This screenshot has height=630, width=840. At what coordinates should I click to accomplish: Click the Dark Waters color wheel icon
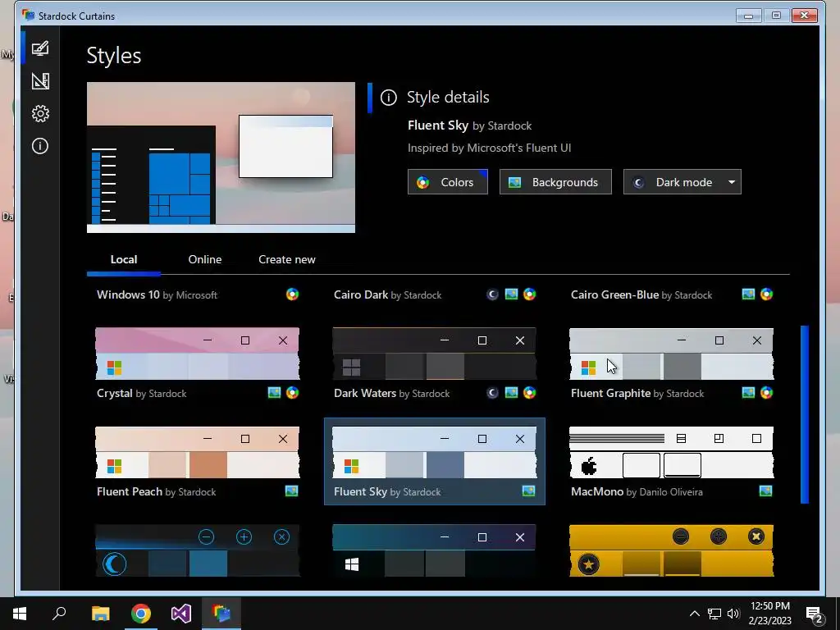click(x=529, y=393)
